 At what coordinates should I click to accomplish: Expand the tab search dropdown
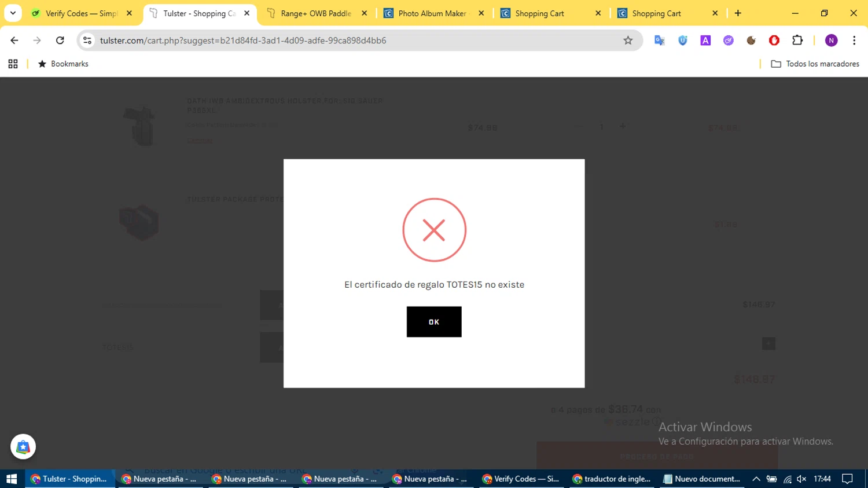(x=13, y=13)
